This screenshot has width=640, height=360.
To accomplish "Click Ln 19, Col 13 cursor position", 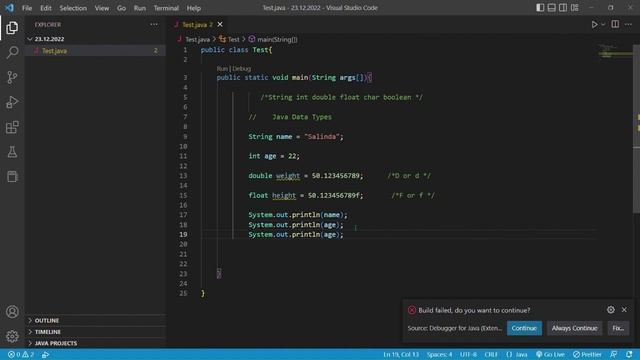I will coord(401,354).
